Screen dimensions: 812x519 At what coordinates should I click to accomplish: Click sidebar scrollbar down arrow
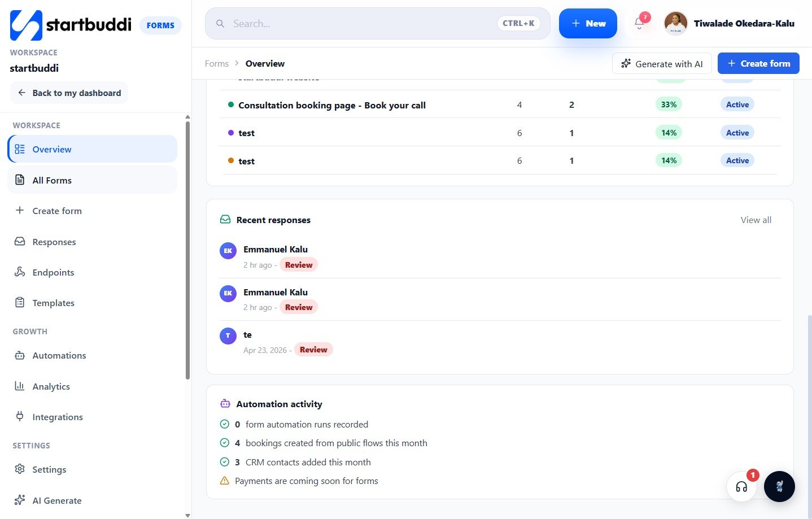point(187,515)
